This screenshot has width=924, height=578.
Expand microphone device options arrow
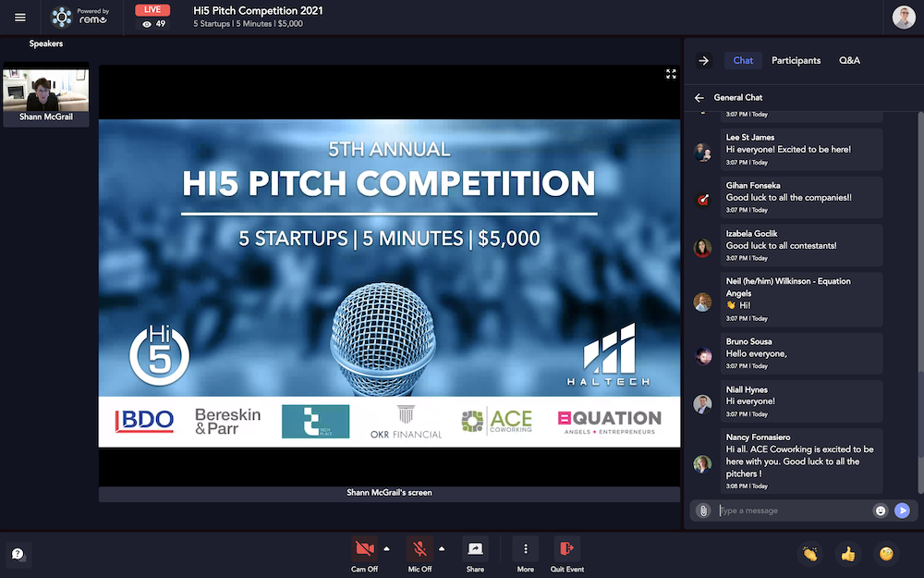tap(442, 548)
